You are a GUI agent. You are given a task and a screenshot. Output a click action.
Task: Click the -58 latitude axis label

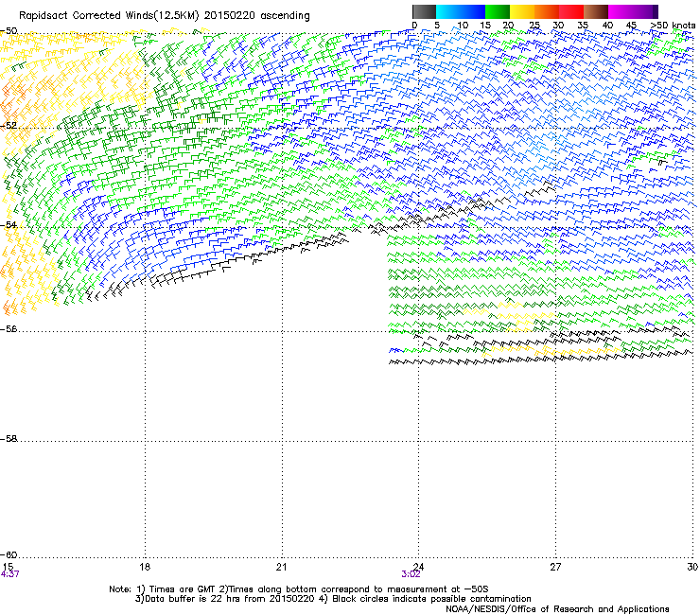[x=9, y=439]
